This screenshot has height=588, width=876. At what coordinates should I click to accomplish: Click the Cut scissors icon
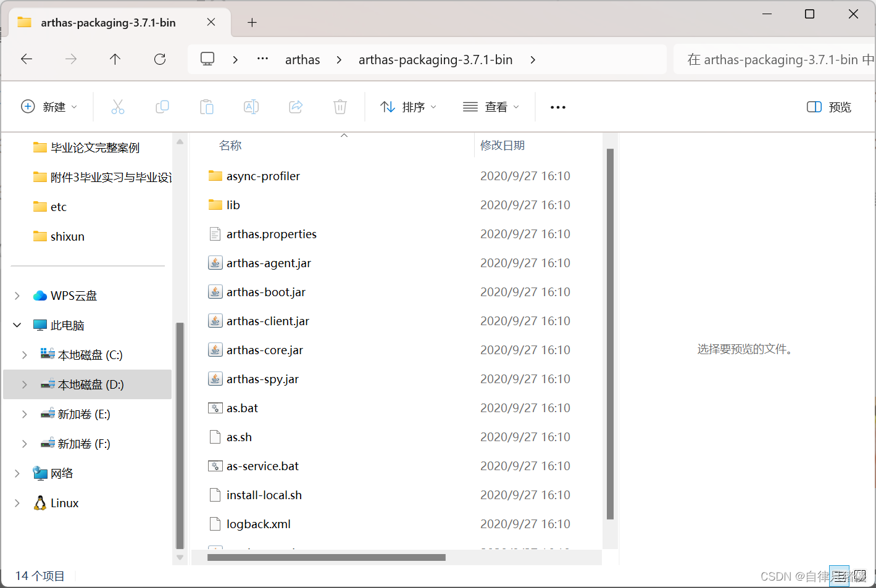118,107
